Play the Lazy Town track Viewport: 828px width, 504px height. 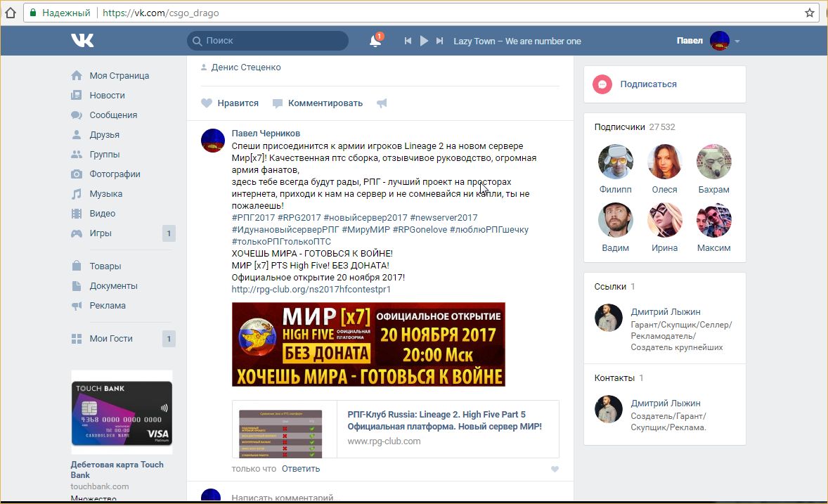(424, 41)
